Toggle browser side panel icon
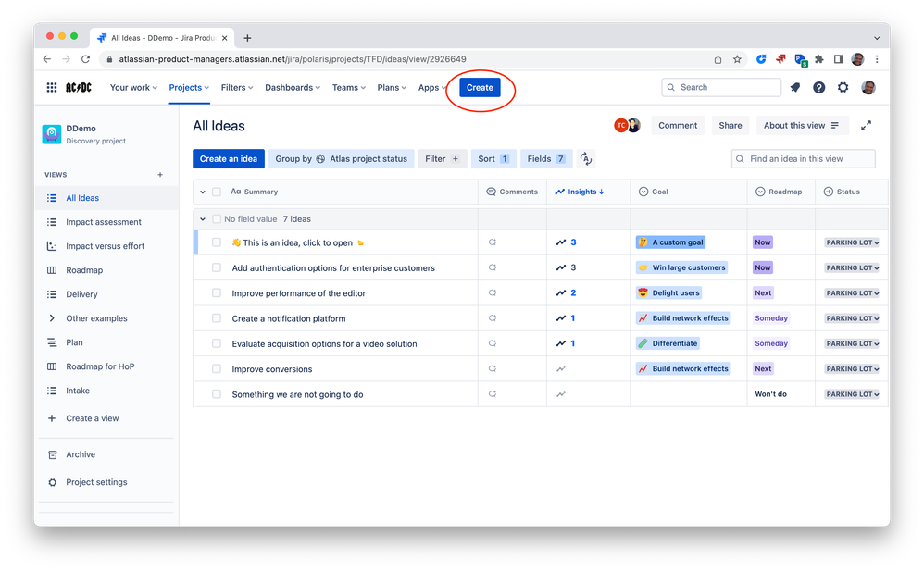 [838, 59]
